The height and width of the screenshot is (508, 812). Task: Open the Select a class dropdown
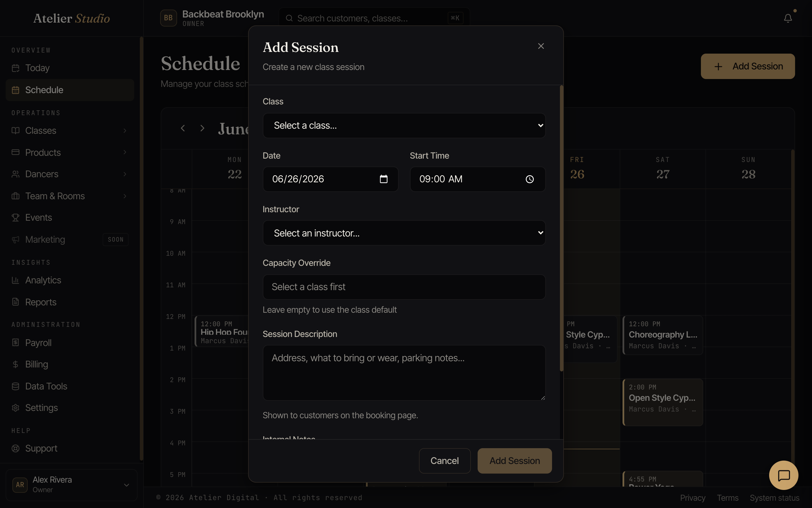[404, 125]
